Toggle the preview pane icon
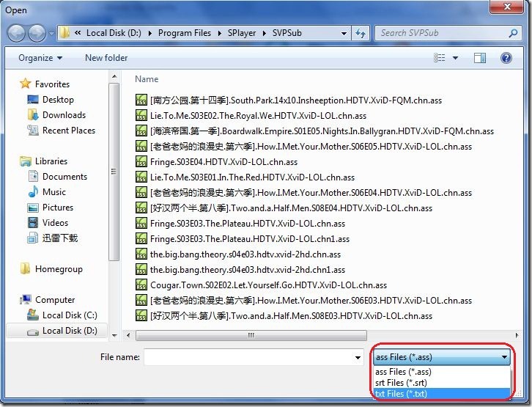 click(480, 58)
